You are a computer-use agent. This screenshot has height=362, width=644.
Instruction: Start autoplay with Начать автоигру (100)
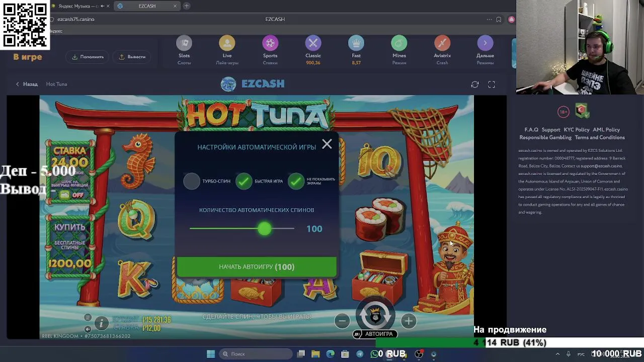257,267
